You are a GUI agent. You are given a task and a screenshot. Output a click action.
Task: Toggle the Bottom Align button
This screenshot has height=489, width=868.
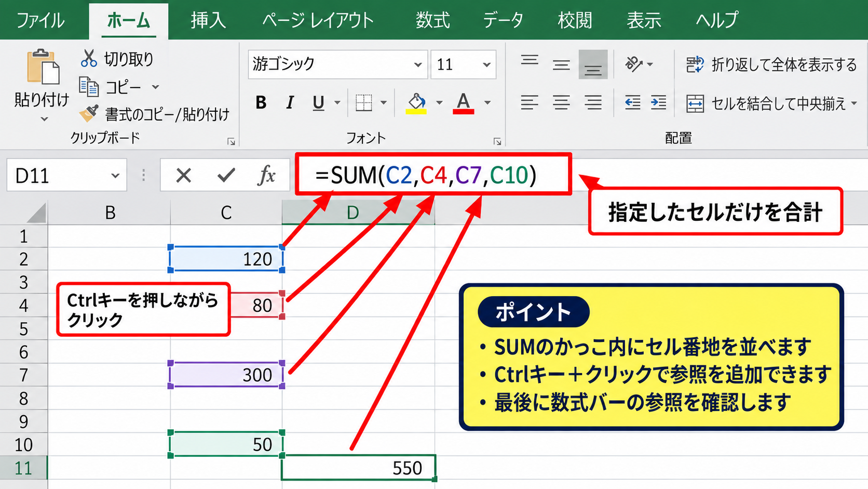click(593, 64)
